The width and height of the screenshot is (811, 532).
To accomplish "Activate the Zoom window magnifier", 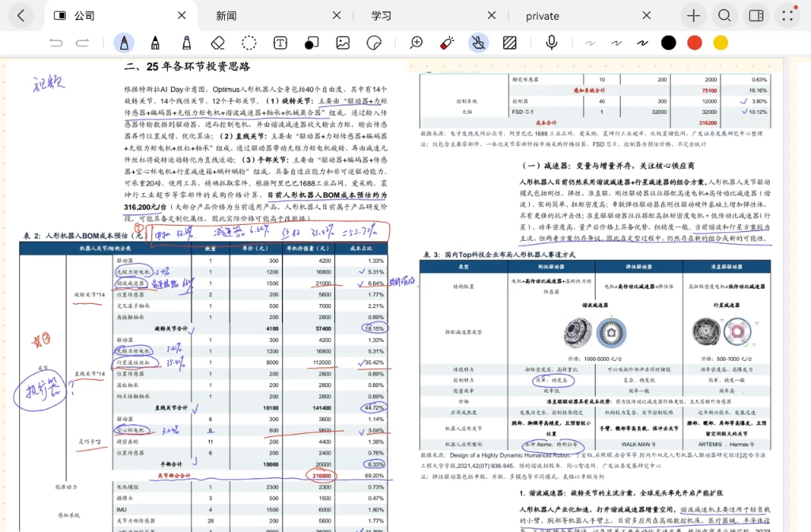I will (x=417, y=43).
